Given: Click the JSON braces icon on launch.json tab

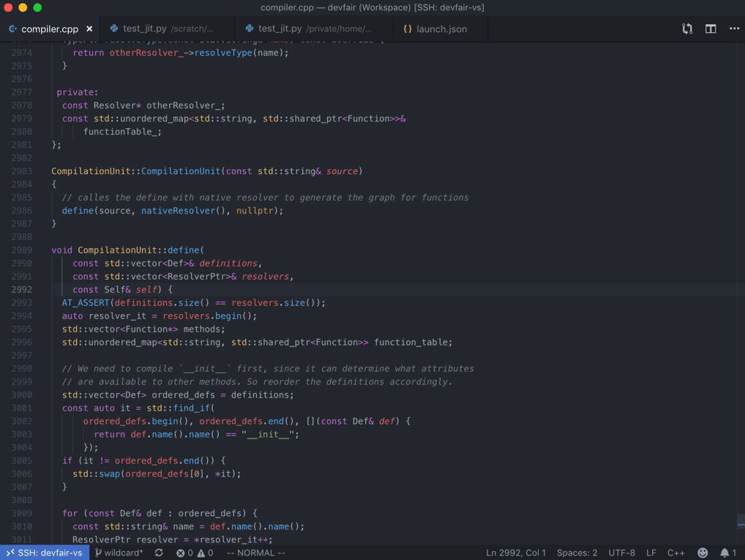Looking at the screenshot, I should (407, 29).
